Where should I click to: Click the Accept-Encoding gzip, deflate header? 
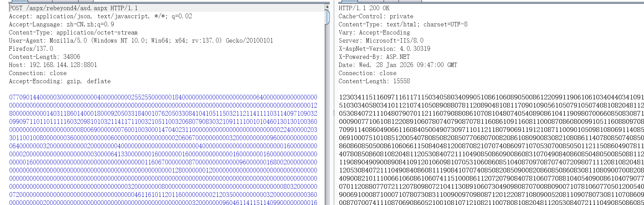(60, 81)
